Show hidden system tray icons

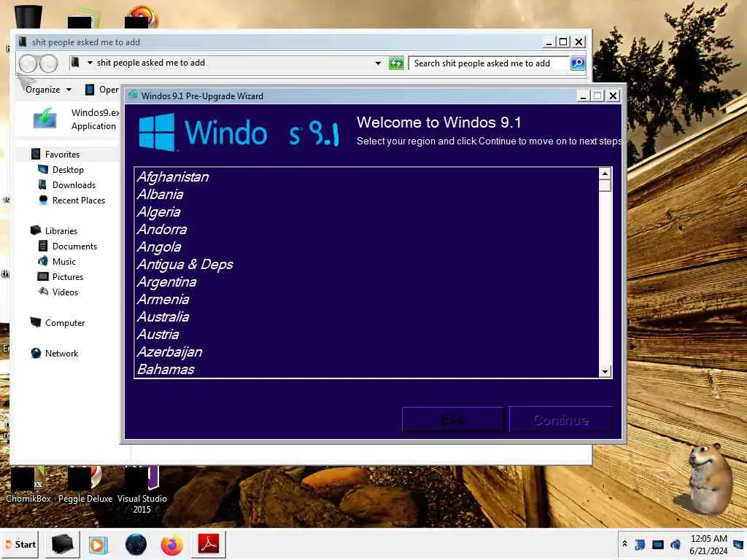tap(624, 543)
